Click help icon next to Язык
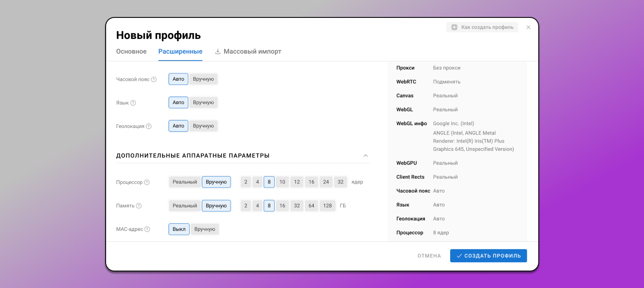Screen dimensions: 644x288 (133, 103)
